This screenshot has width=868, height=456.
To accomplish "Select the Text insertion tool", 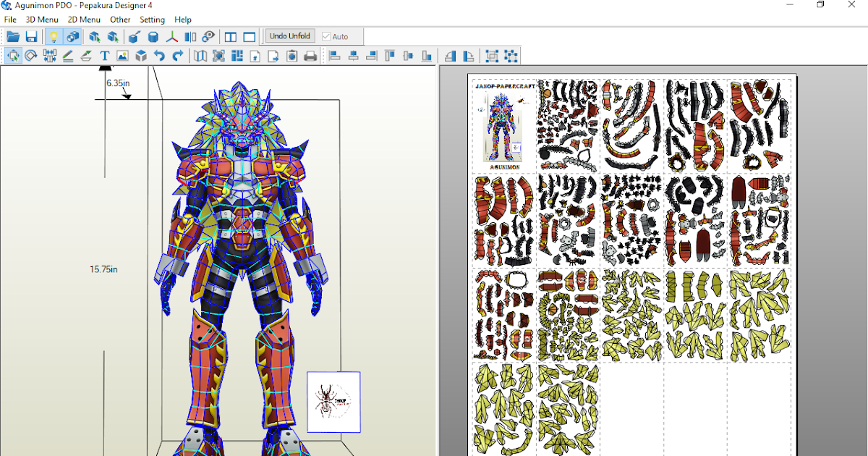I will point(104,55).
